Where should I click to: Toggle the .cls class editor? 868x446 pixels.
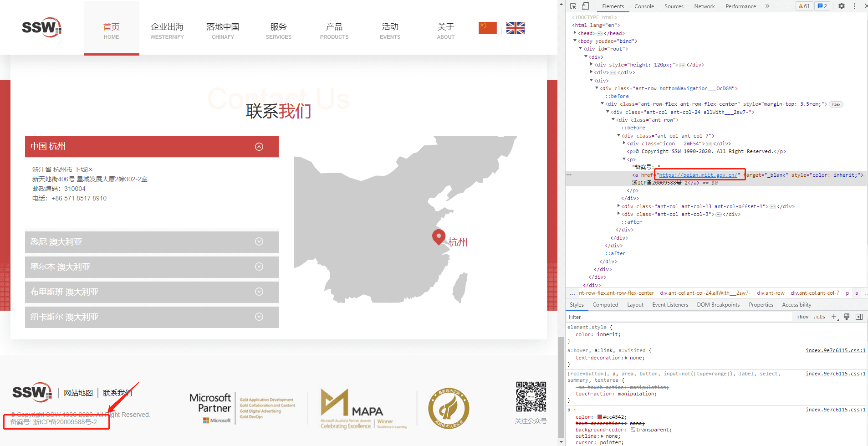click(x=820, y=317)
